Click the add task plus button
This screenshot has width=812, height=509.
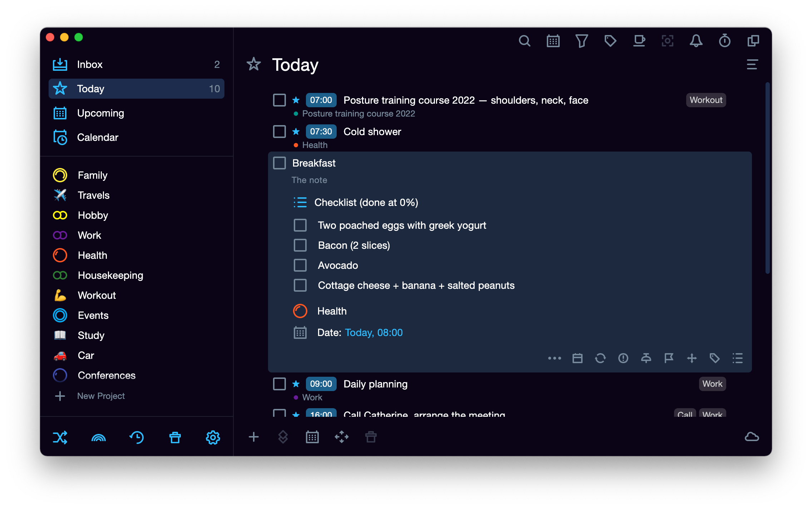(x=254, y=437)
